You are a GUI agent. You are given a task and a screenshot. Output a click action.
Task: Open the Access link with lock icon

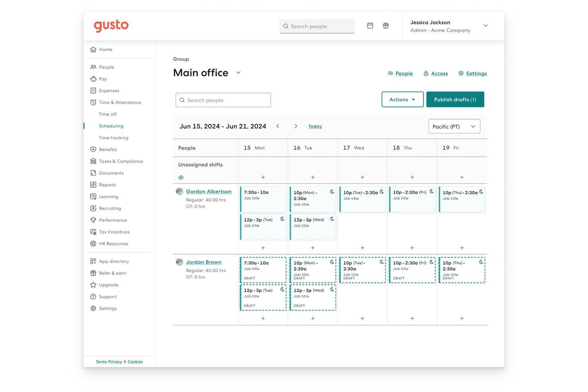(x=436, y=73)
